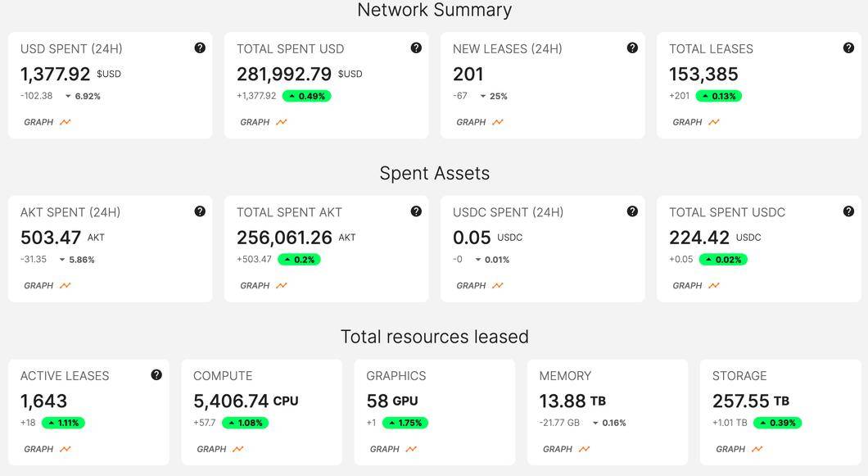This screenshot has height=476, width=868.
Task: Open Memory graph link
Action: (566, 449)
